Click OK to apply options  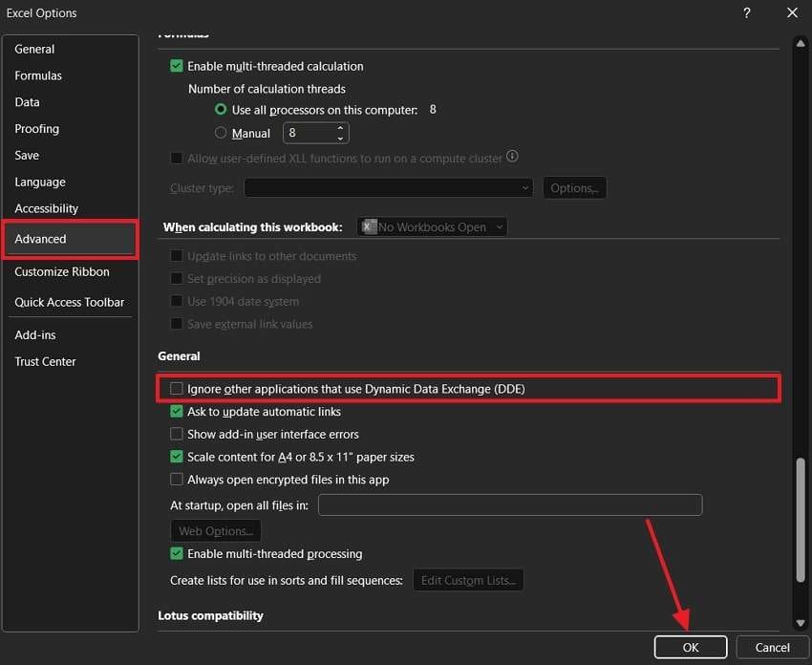point(691,648)
